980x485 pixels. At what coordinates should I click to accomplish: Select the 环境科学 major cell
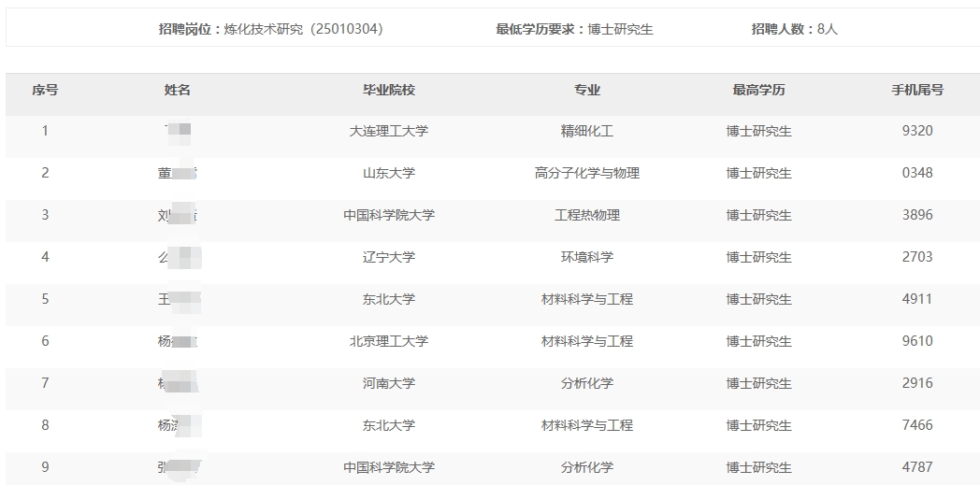pyautogui.click(x=586, y=257)
